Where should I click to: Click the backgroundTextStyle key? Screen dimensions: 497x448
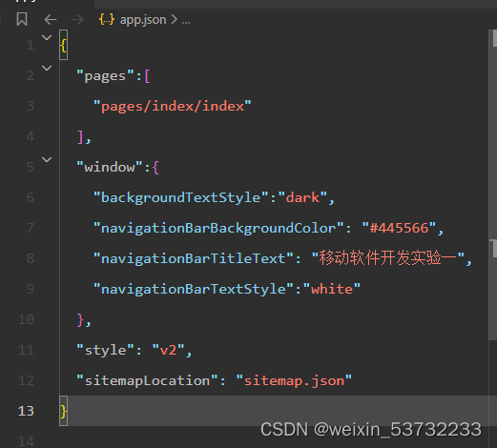(180, 197)
